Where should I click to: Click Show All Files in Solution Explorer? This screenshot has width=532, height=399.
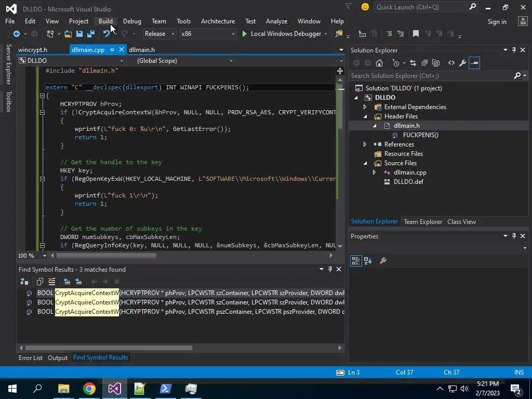[436, 63]
